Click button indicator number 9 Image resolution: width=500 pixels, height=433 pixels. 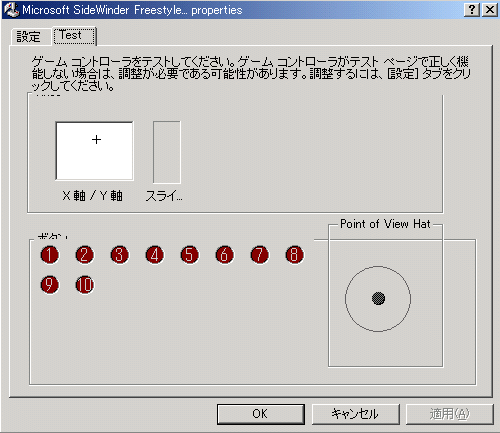pos(50,285)
